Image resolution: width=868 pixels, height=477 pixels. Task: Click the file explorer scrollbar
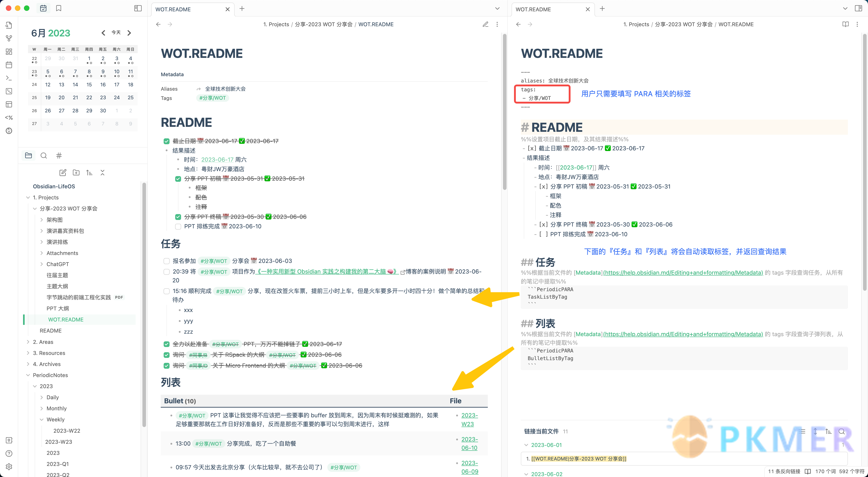click(144, 305)
